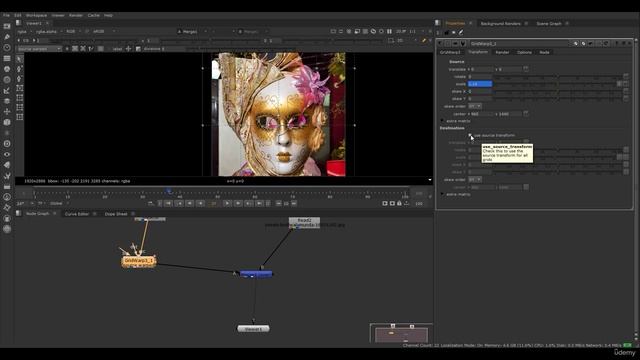This screenshot has width=640, height=360.
Task: Click animation menu icon beside rotate slider
Action: (x=626, y=76)
